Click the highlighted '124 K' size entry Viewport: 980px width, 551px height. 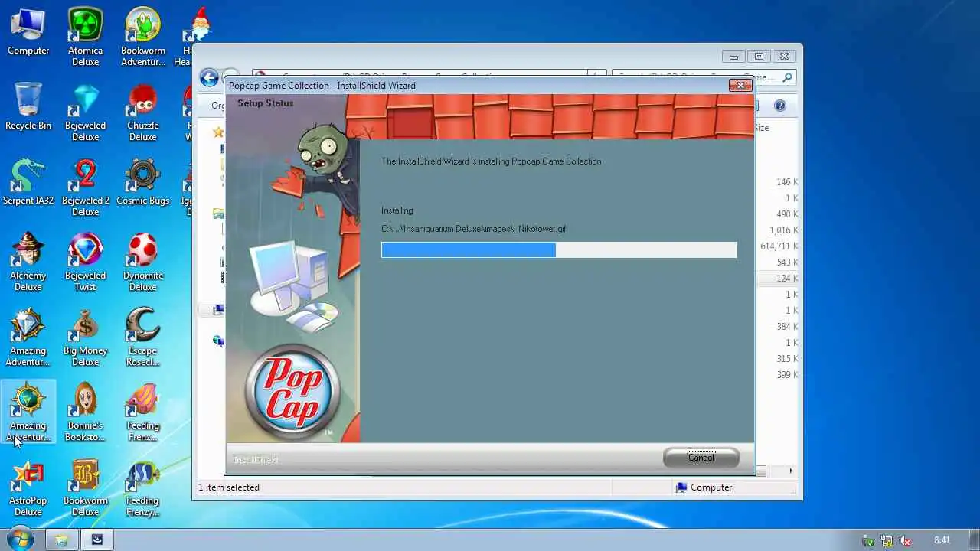coord(787,279)
